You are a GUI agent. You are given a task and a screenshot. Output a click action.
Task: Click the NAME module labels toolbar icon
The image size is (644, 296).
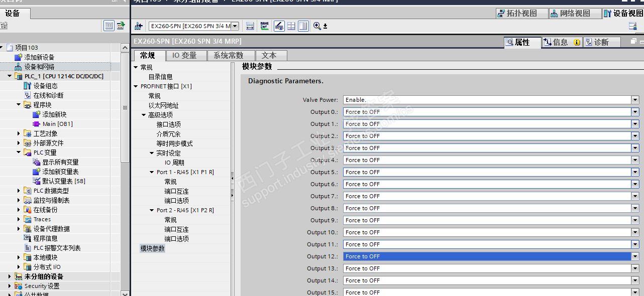264,26
